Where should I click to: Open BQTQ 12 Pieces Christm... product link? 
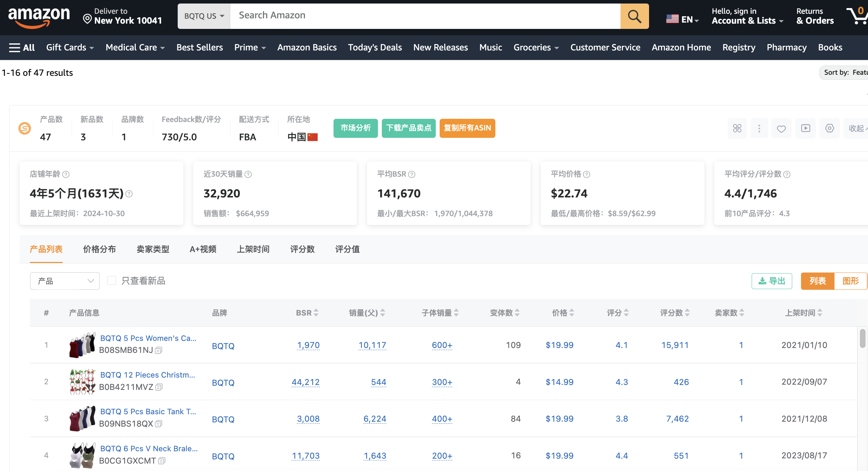tap(147, 375)
